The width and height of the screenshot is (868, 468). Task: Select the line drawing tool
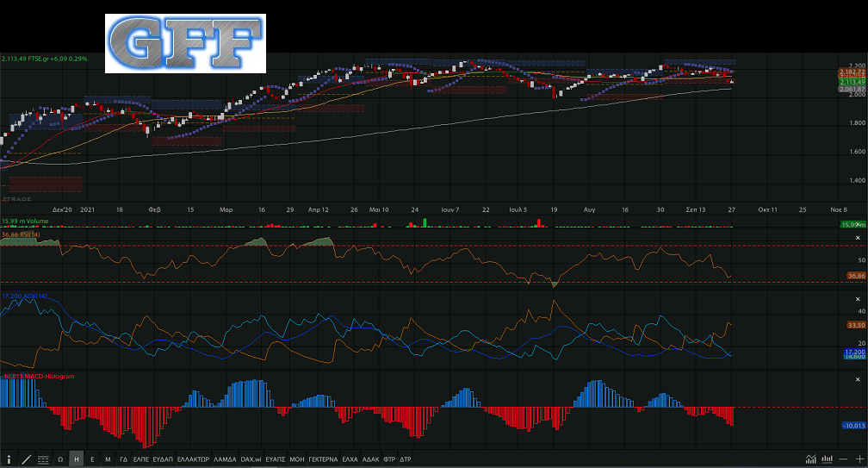point(26,459)
